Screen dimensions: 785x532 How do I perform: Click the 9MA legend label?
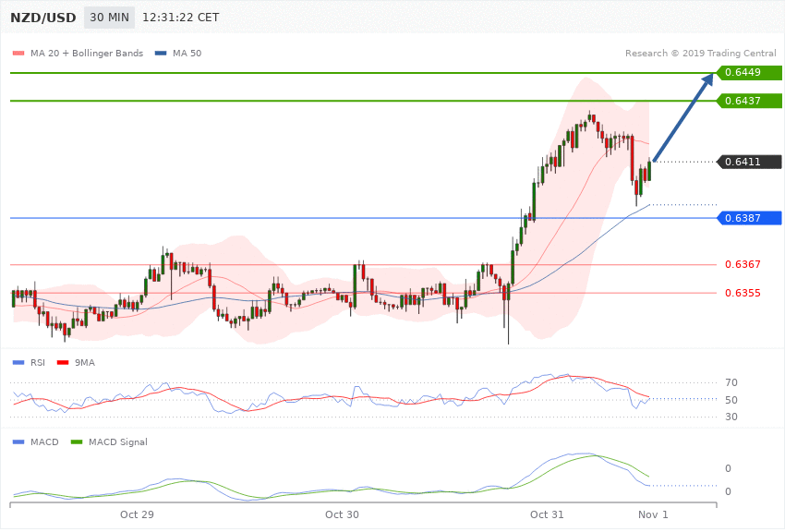[85, 362]
